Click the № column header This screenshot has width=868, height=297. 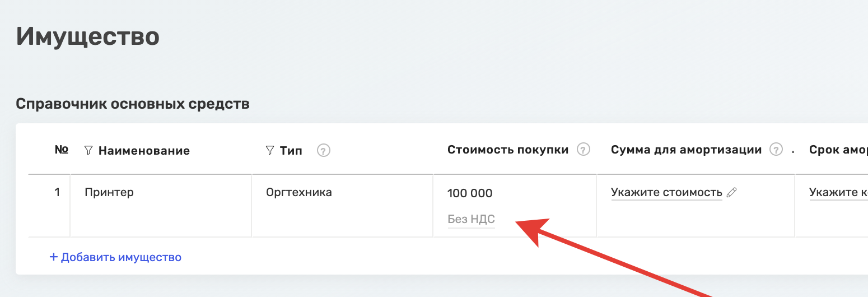(62, 150)
